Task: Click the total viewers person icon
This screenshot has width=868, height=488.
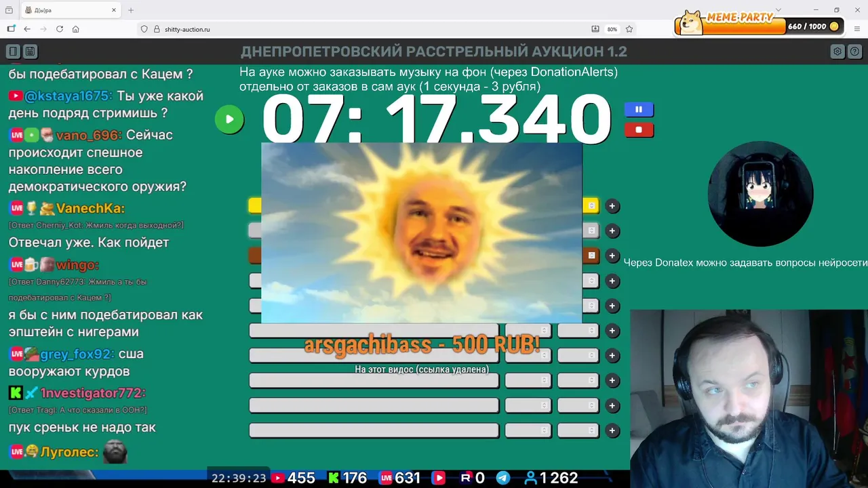Action: click(530, 478)
